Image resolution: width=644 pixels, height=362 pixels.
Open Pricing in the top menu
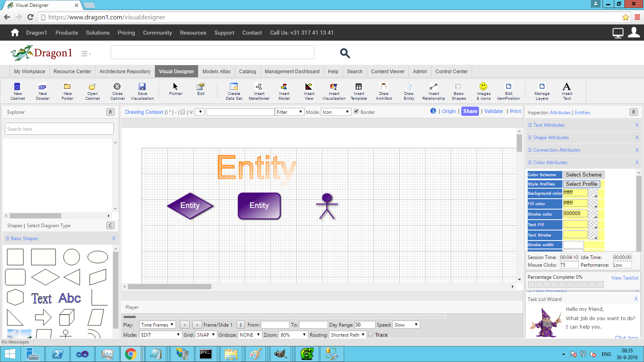[126, 33]
